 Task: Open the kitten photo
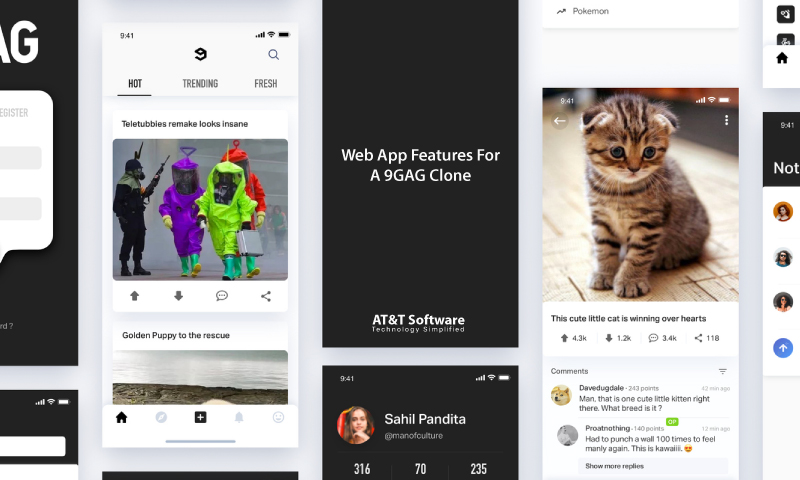640,194
